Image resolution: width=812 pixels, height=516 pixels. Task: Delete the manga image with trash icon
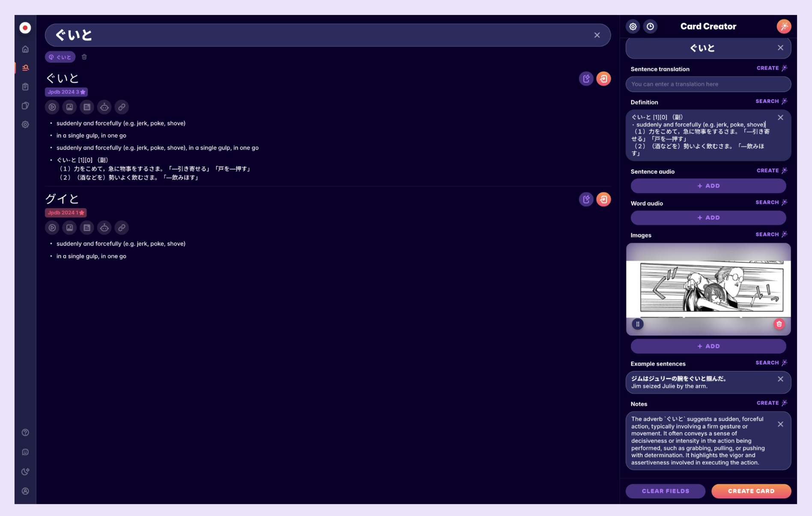[x=779, y=324]
